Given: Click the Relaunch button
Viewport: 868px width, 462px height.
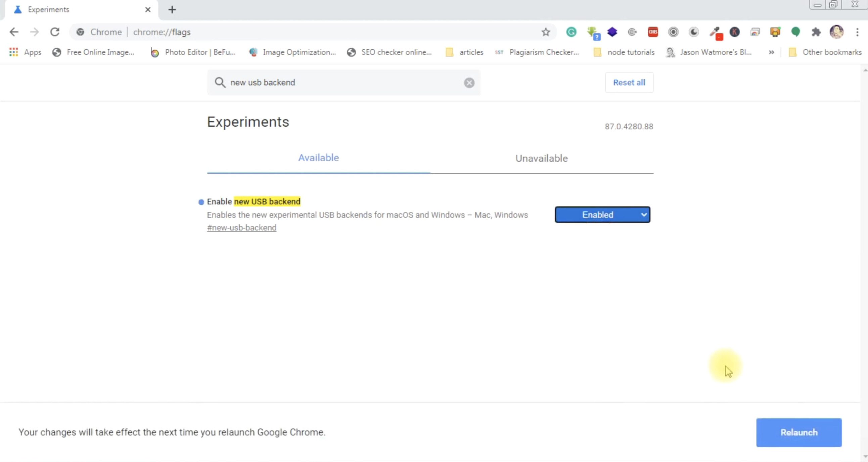Looking at the screenshot, I should point(799,432).
